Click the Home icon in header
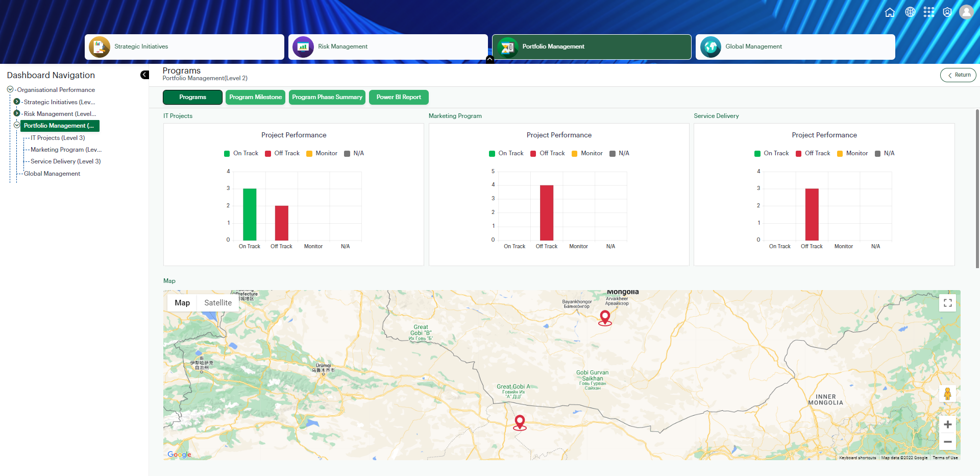Screen dimensions: 980x476 coord(890,12)
